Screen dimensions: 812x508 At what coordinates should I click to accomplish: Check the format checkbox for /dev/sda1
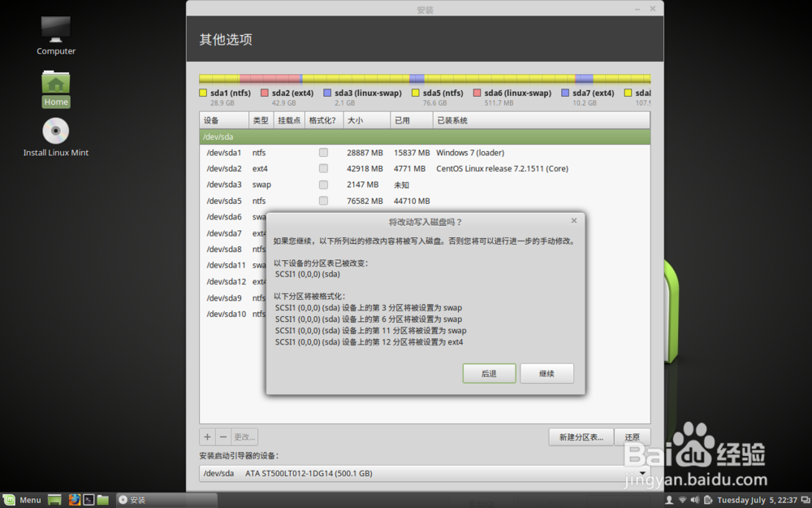(x=323, y=152)
